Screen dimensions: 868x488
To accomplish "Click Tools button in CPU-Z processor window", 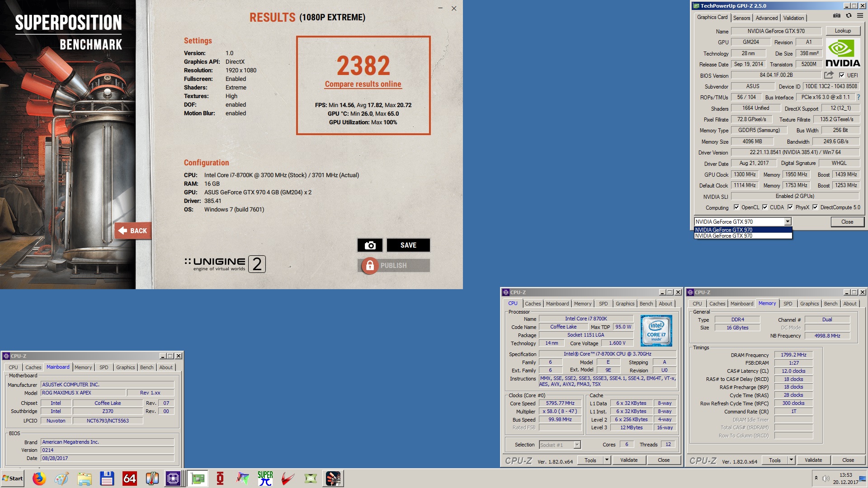I will pyautogui.click(x=590, y=460).
